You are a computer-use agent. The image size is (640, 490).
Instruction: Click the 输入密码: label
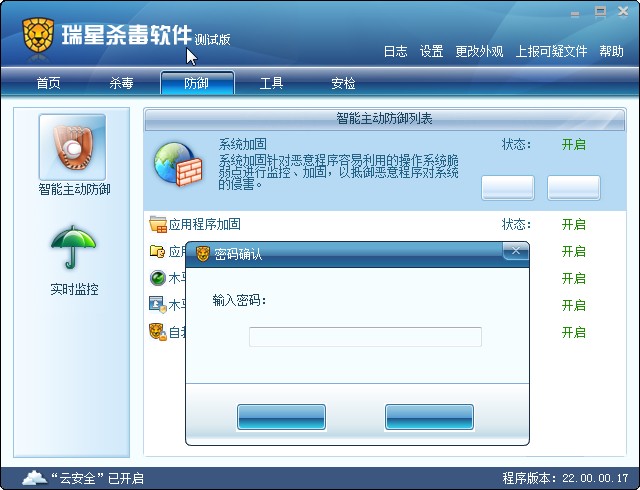[239, 301]
